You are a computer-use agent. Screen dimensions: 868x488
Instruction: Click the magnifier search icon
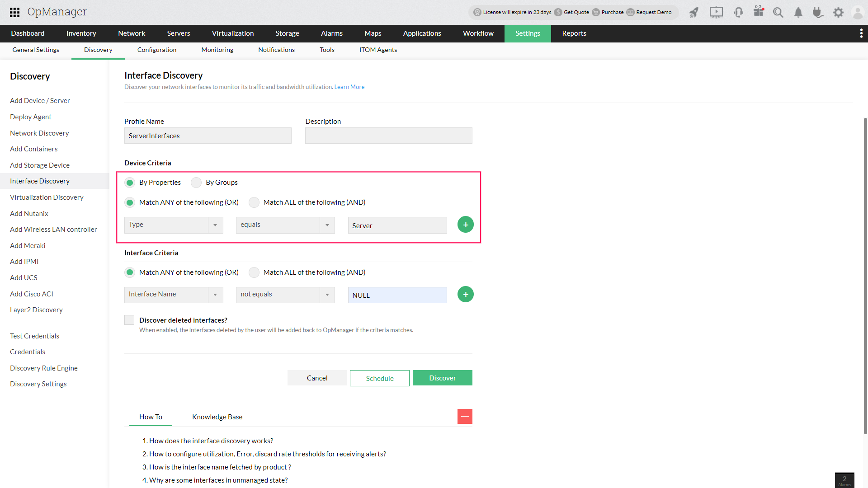click(x=778, y=12)
